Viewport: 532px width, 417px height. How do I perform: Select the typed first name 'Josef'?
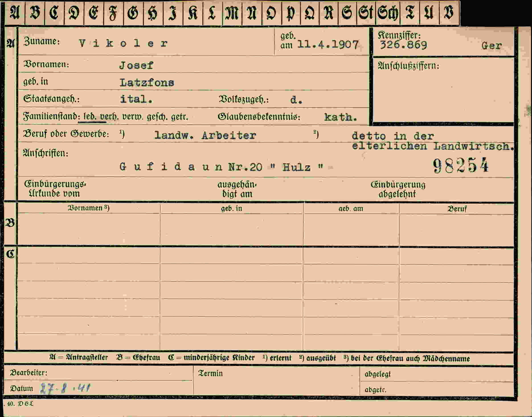(x=136, y=65)
